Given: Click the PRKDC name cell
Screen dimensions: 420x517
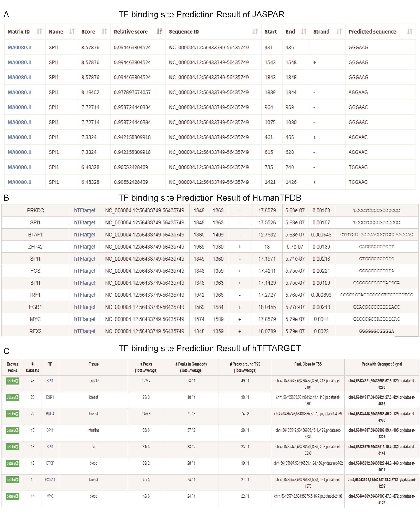Looking at the screenshot, I should coord(35,210).
